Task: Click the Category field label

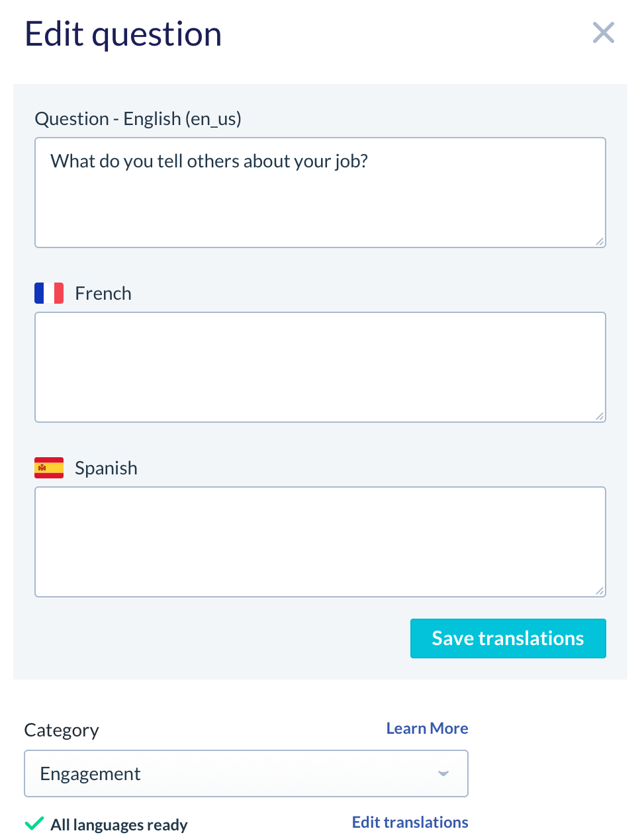Action: (x=62, y=730)
